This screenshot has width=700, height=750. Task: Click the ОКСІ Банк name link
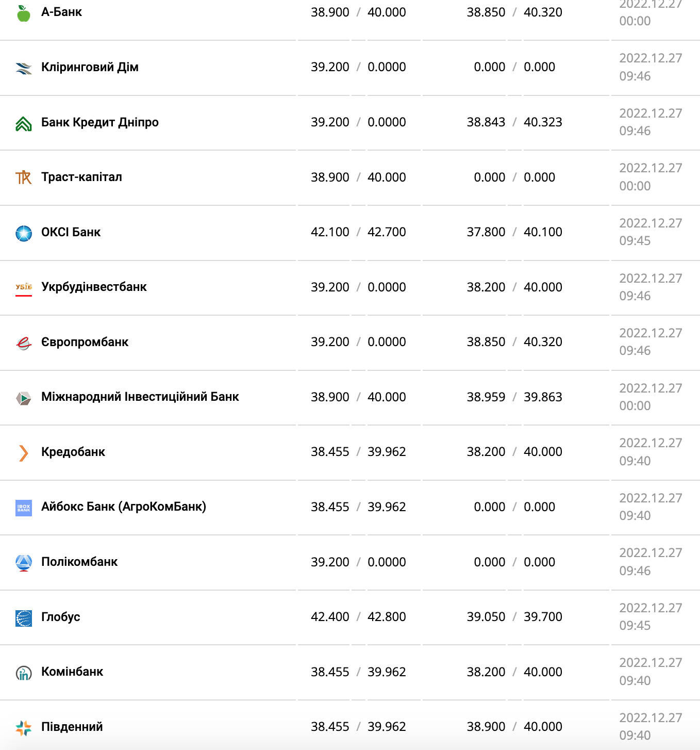point(71,232)
